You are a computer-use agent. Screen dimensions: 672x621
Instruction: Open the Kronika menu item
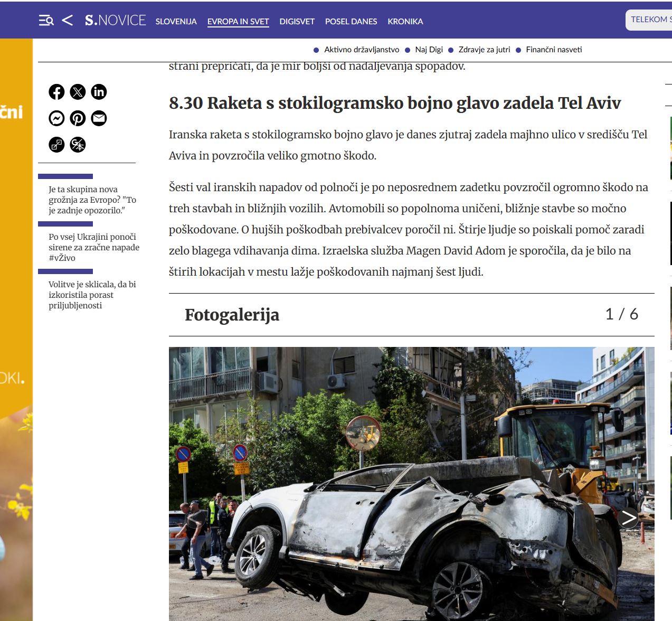(405, 22)
